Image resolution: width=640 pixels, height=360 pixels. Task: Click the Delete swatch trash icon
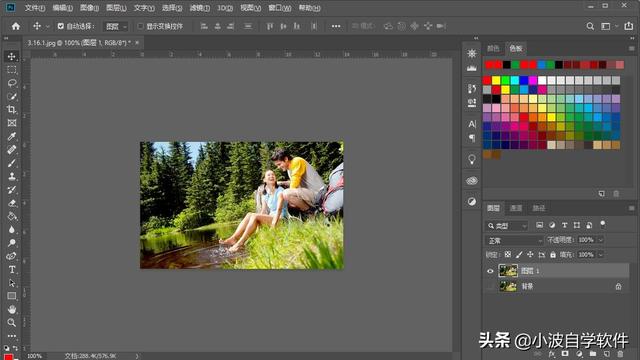(x=616, y=193)
